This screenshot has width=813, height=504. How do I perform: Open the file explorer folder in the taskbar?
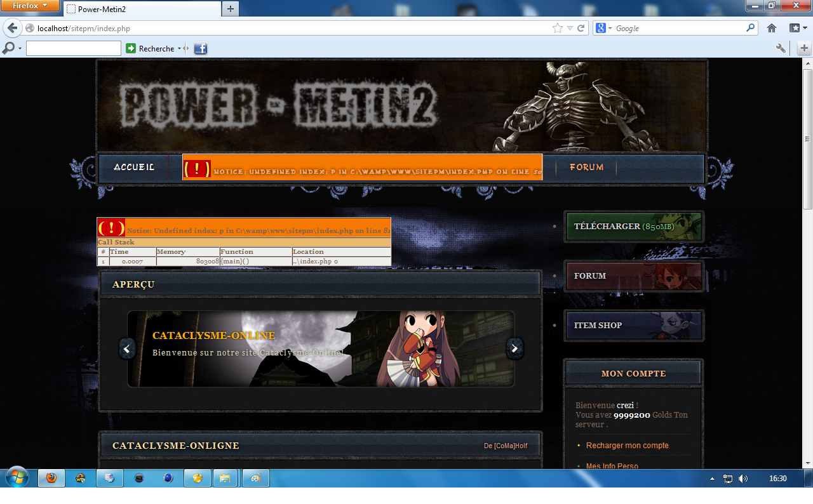(225, 478)
